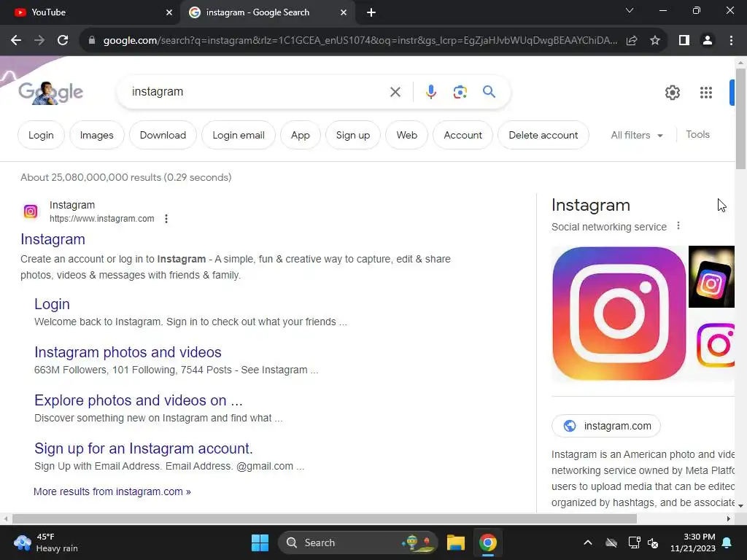Screen dimensions: 747x560
Task: Submit search with the magnifier icon
Action: (489, 91)
